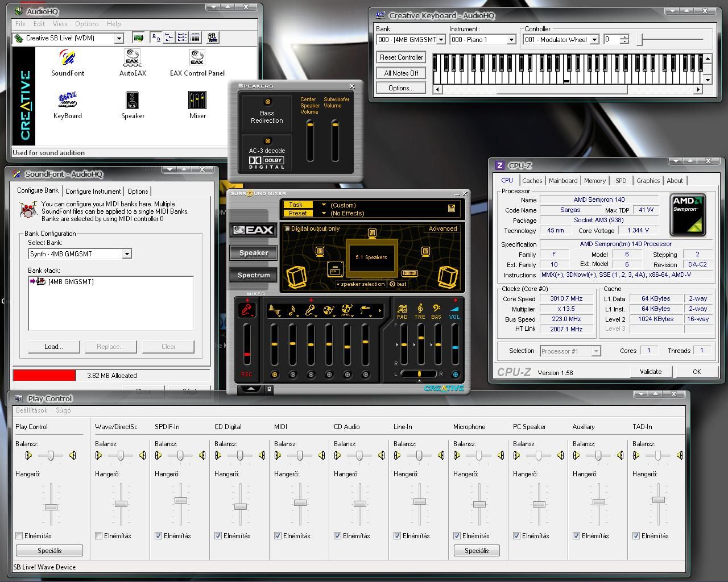Click the Load... button in SoundFont
728x582 pixels.
click(53, 347)
